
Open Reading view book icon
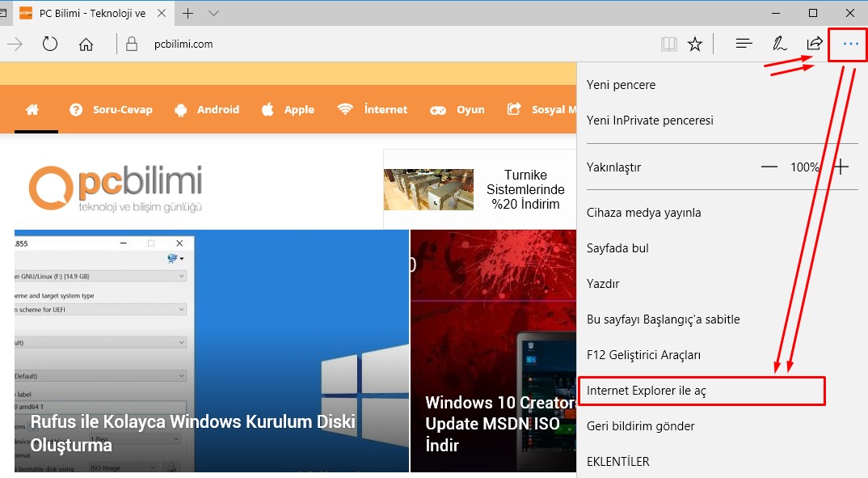668,44
